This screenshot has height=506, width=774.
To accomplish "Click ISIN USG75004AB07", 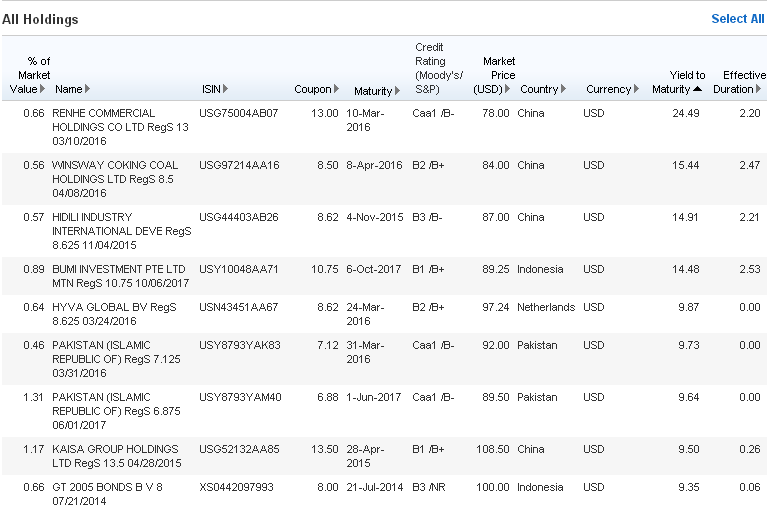I will 238,113.
